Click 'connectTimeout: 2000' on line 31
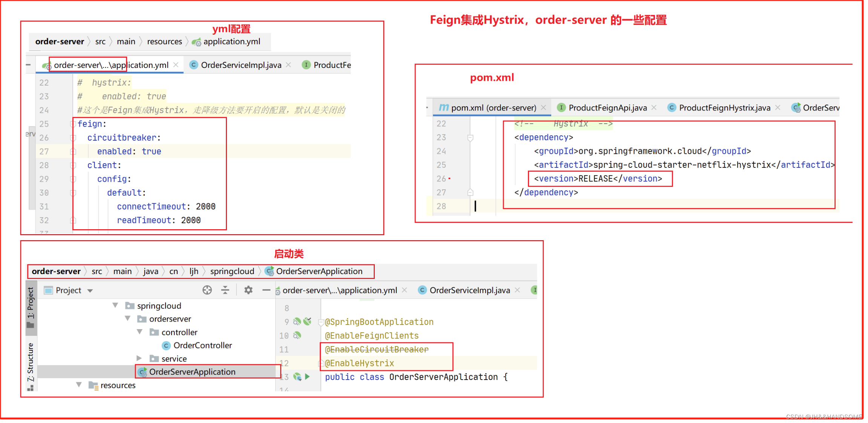The image size is (868, 423). 166,207
